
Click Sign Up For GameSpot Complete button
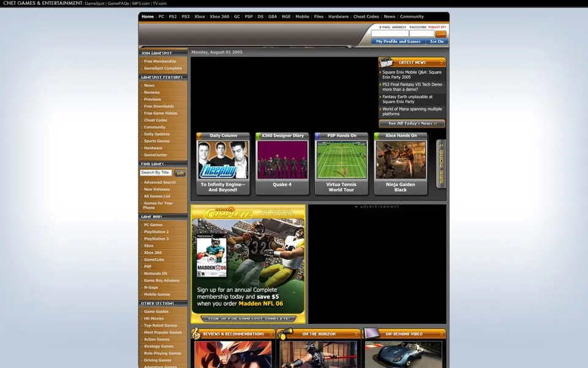[x=248, y=319]
